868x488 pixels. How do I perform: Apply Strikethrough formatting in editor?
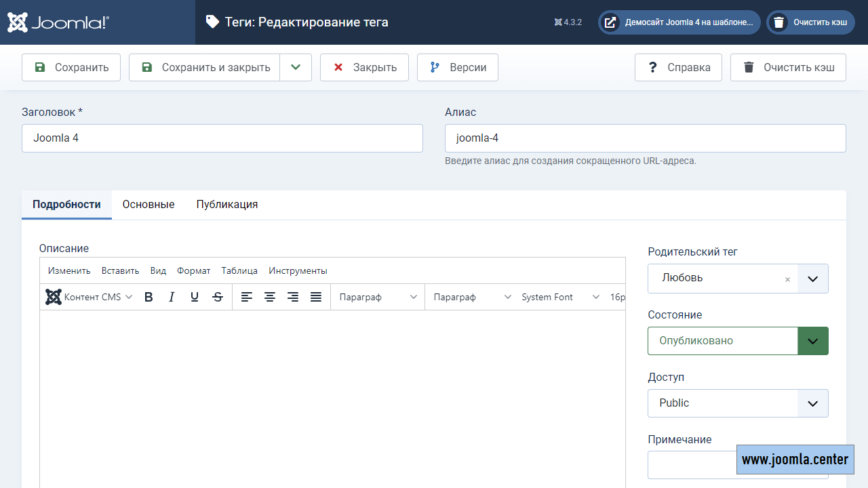tap(218, 297)
